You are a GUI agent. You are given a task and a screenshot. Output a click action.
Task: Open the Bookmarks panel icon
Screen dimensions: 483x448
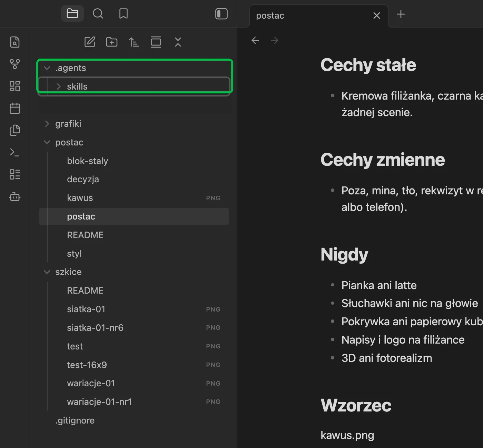124,14
